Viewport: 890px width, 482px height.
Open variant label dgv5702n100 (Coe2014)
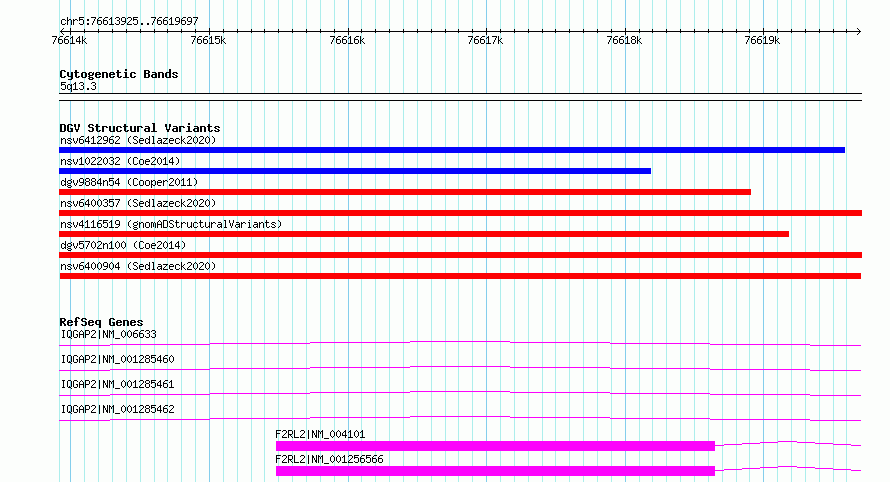pos(123,245)
